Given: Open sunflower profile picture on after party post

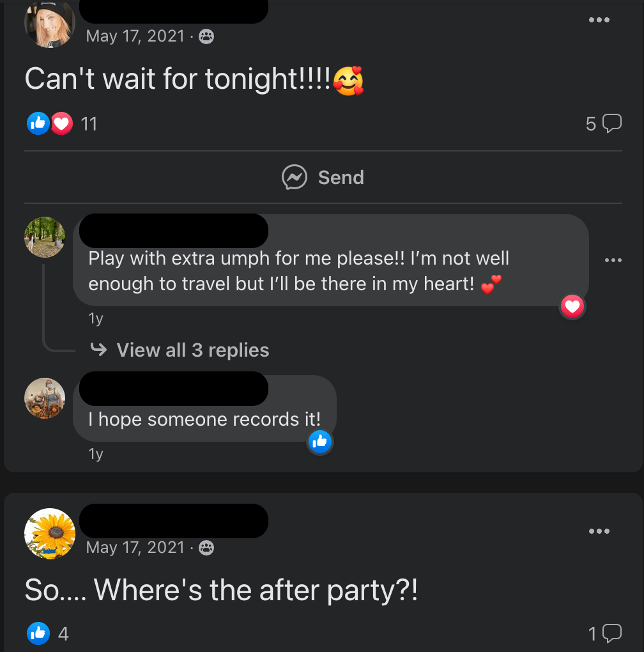Looking at the screenshot, I should coord(49,534).
